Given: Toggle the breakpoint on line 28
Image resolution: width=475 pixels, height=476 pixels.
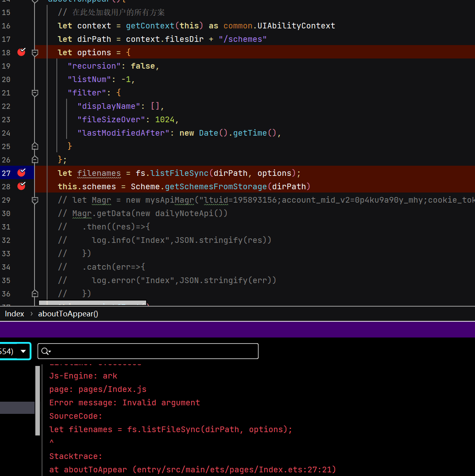Looking at the screenshot, I should click(22, 186).
